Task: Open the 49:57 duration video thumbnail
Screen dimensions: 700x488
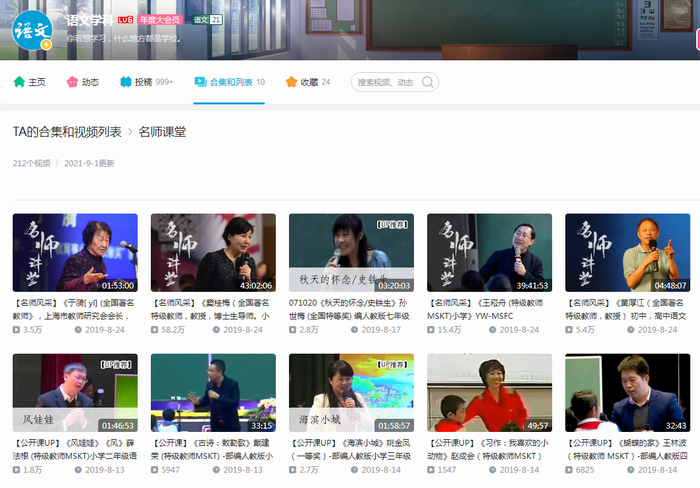Action: pyautogui.click(x=489, y=392)
